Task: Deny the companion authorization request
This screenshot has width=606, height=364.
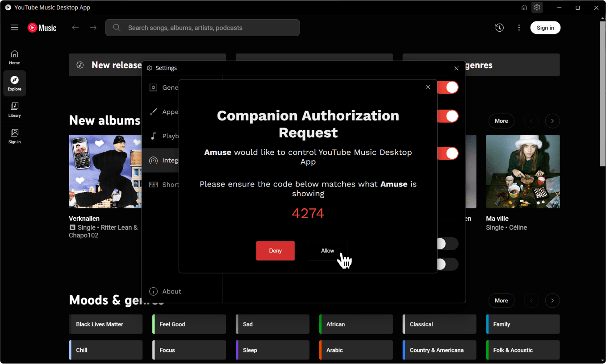Action: [275, 251]
